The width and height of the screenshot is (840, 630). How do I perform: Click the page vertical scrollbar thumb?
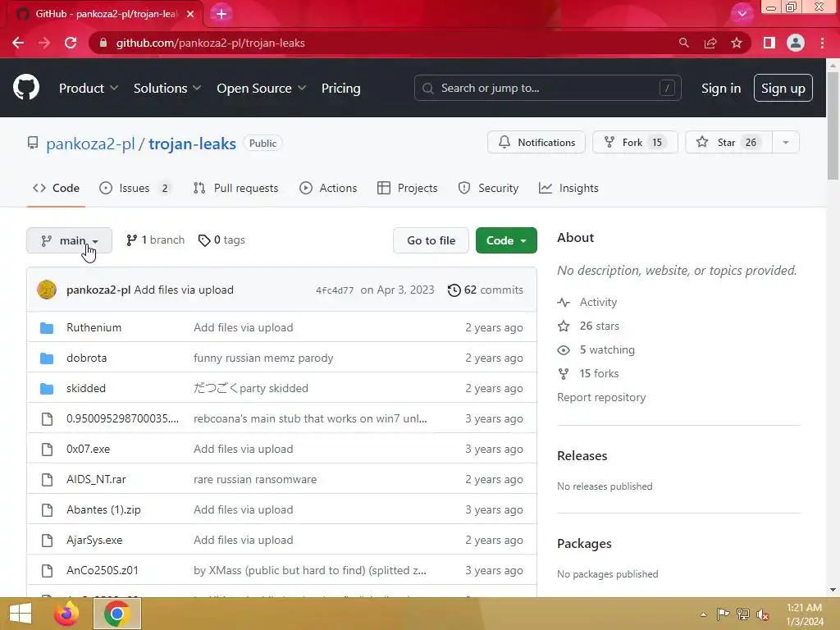(833, 126)
